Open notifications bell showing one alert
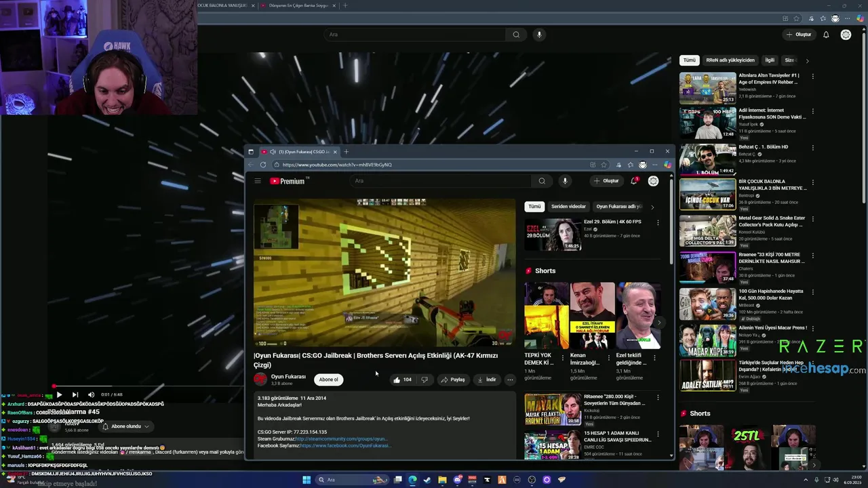This screenshot has height=488, width=868. pyautogui.click(x=634, y=181)
